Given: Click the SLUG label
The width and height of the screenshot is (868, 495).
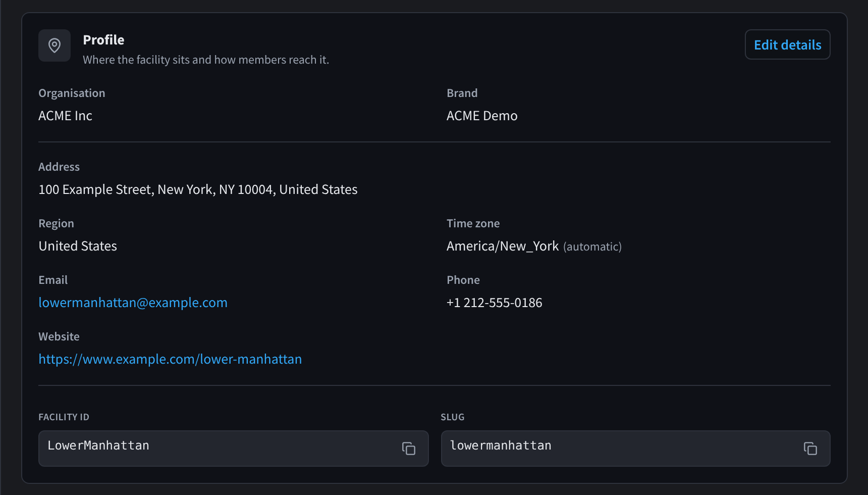Looking at the screenshot, I should tap(453, 417).
